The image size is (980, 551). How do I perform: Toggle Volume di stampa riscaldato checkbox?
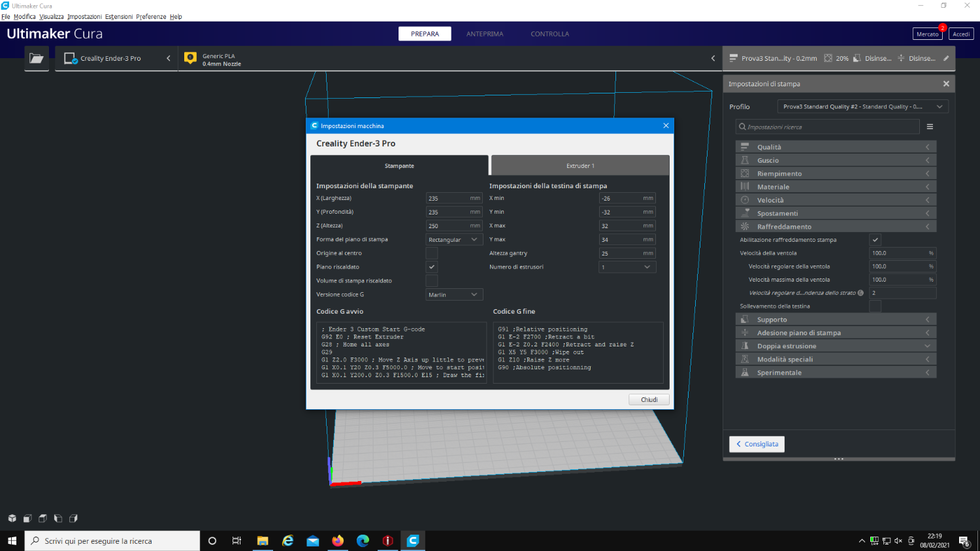pos(432,280)
